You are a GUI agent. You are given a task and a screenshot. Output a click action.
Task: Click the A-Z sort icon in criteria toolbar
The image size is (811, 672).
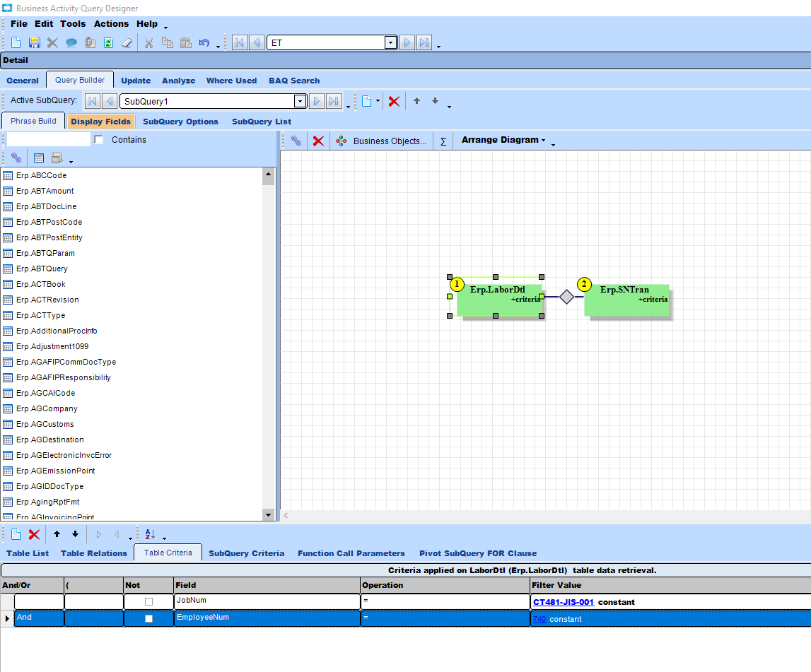[x=150, y=534]
